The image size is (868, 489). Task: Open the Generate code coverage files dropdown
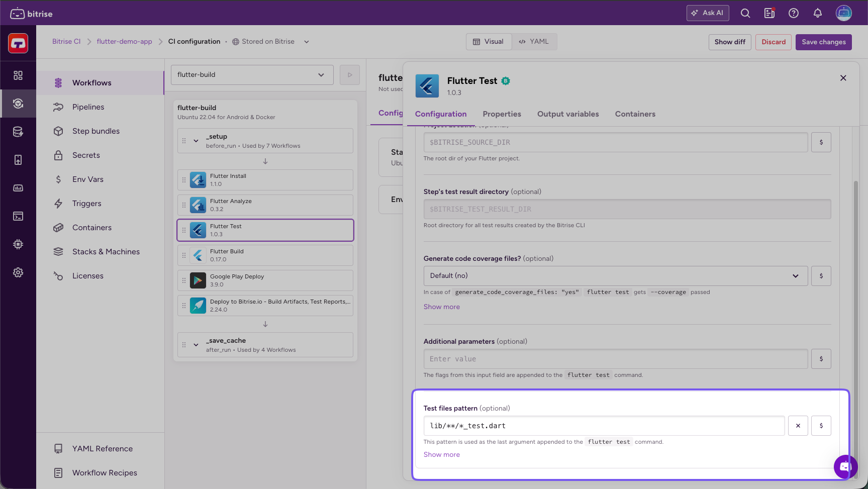click(x=616, y=276)
